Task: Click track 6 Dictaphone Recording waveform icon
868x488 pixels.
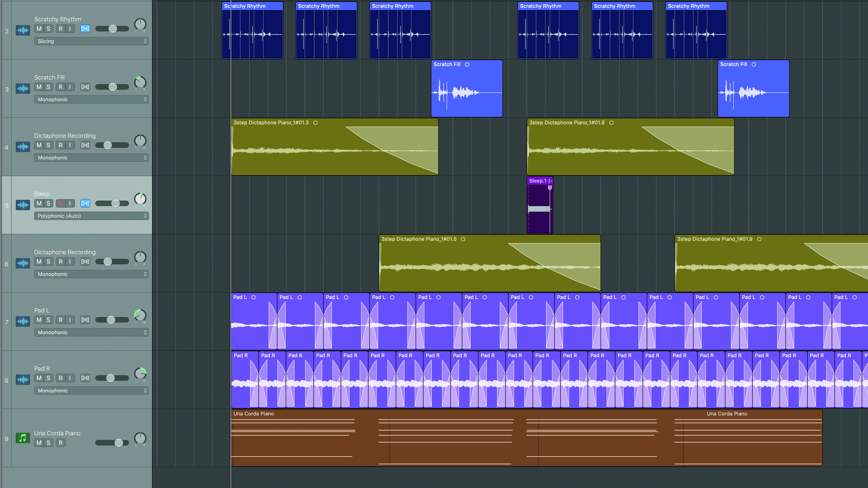Action: [23, 263]
